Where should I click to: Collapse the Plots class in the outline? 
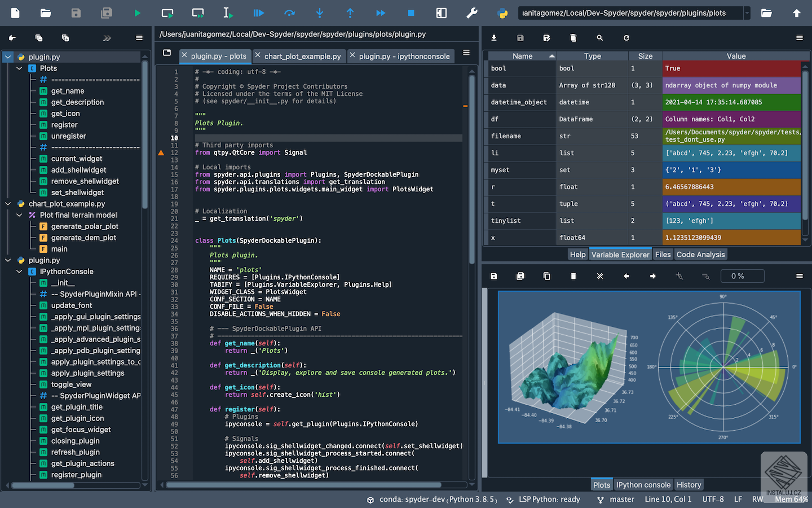point(19,68)
